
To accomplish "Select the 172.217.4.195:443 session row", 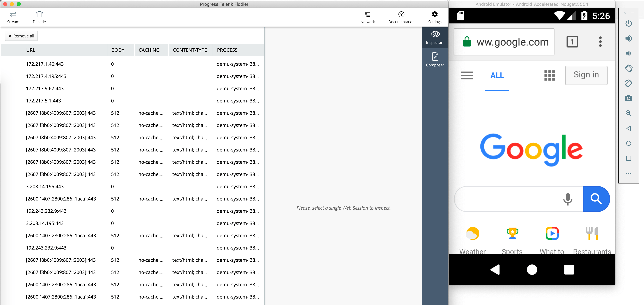I will pyautogui.click(x=132, y=76).
